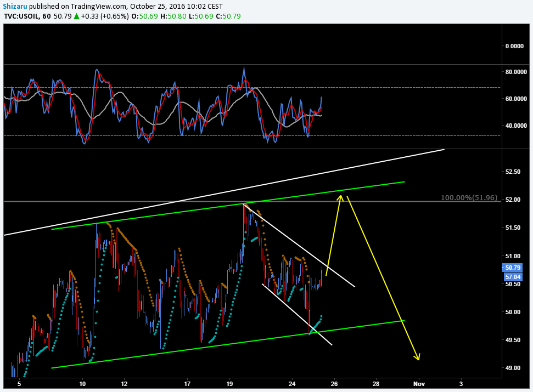Select the 80.0000 indicator scale value
Viewport: 533px width, 392px height.
pyautogui.click(x=516, y=72)
